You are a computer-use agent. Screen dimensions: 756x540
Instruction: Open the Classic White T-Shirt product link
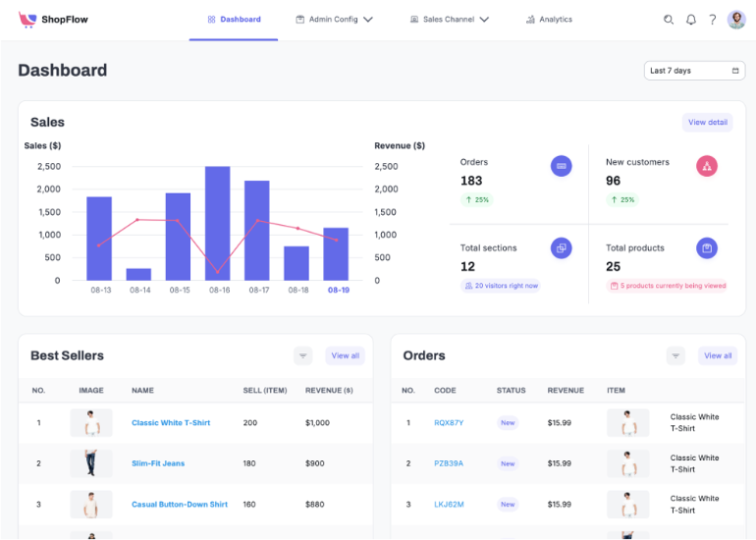[x=171, y=423]
